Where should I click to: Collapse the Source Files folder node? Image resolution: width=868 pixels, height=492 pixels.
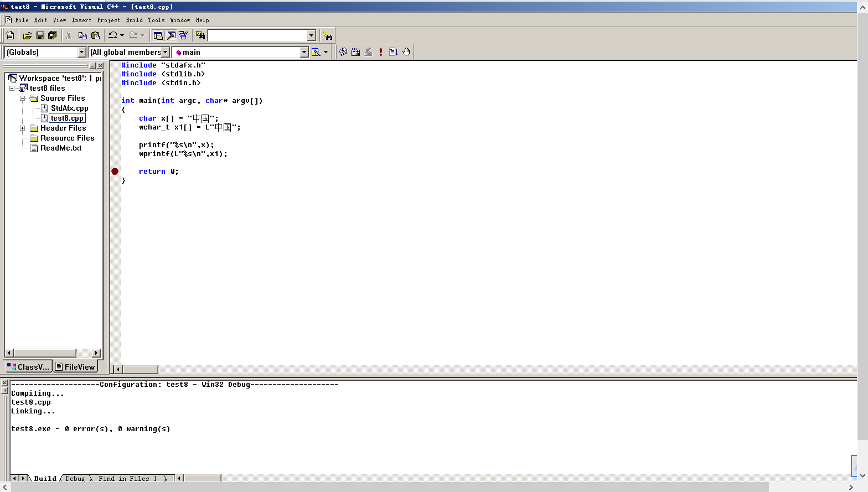pyautogui.click(x=23, y=98)
